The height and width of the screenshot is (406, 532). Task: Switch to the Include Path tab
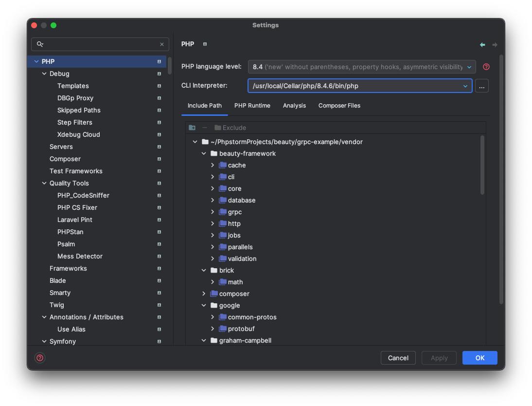pyautogui.click(x=205, y=106)
